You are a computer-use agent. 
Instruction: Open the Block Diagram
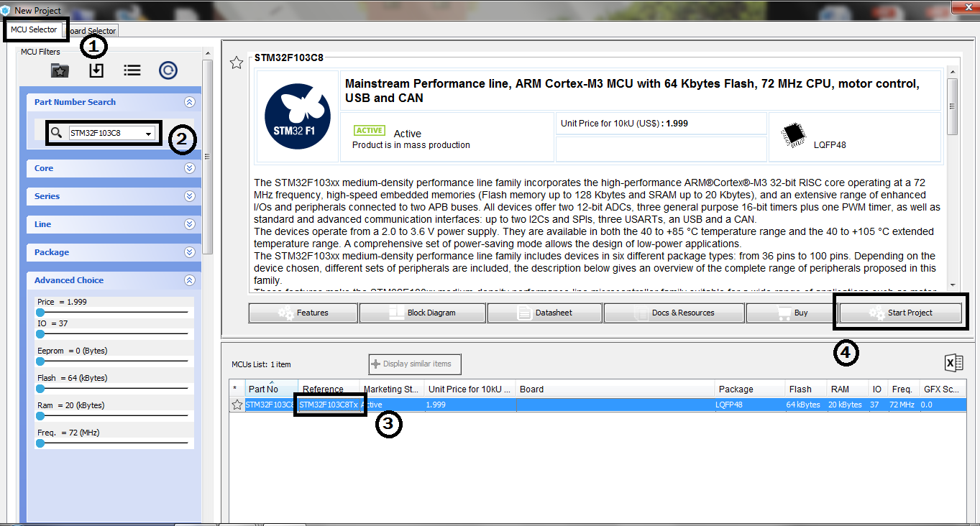[x=422, y=313]
